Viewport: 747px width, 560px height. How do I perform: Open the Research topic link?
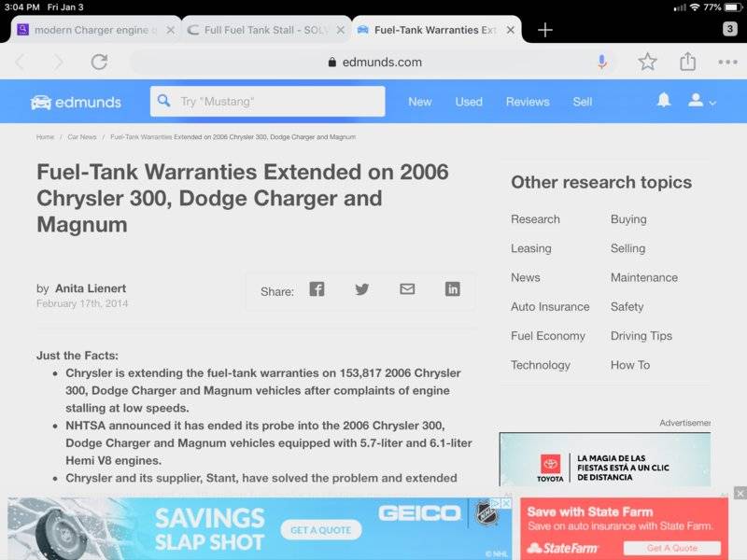[x=535, y=219]
